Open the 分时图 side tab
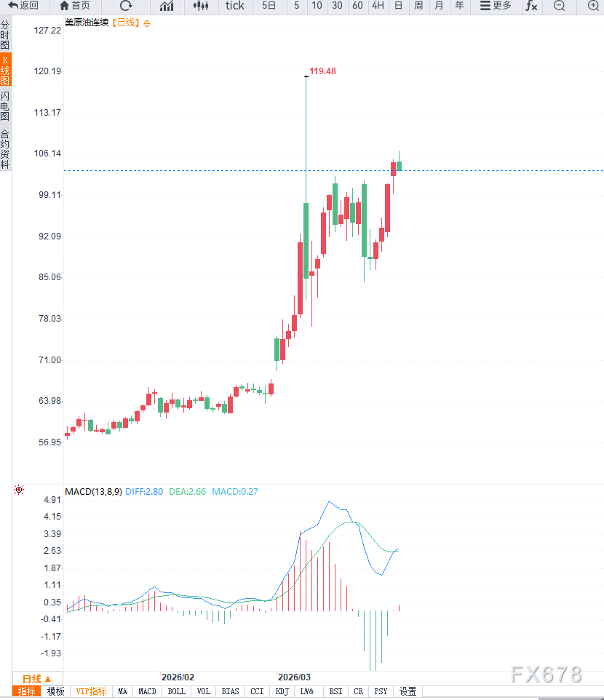The width and height of the screenshot is (604, 700). [5, 35]
